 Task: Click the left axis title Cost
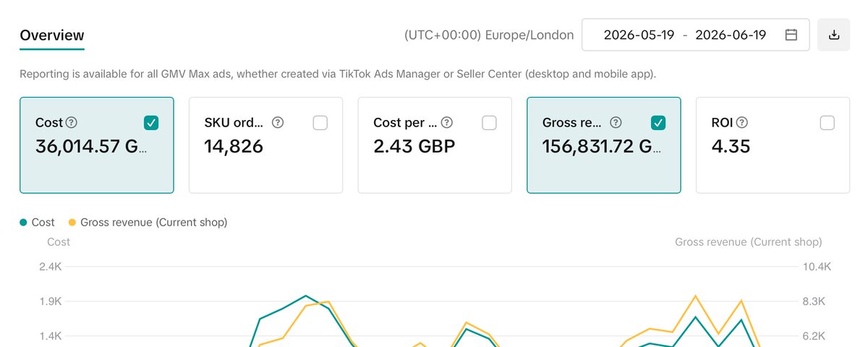click(59, 242)
